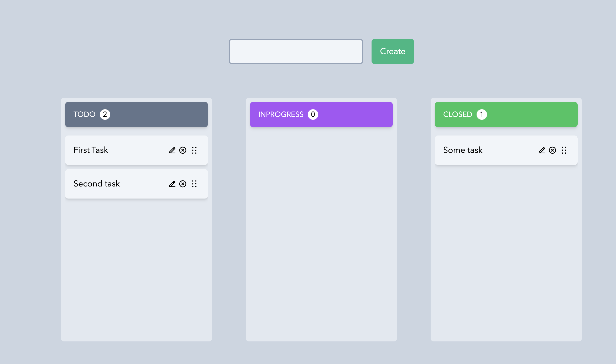The image size is (616, 364).
Task: Select the INPROGRESS column header
Action: click(x=321, y=115)
